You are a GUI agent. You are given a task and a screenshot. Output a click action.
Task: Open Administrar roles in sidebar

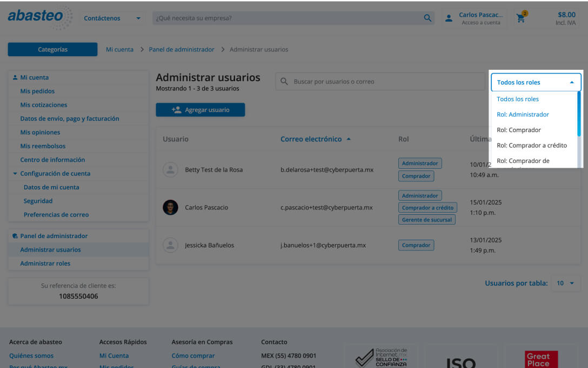pos(45,264)
